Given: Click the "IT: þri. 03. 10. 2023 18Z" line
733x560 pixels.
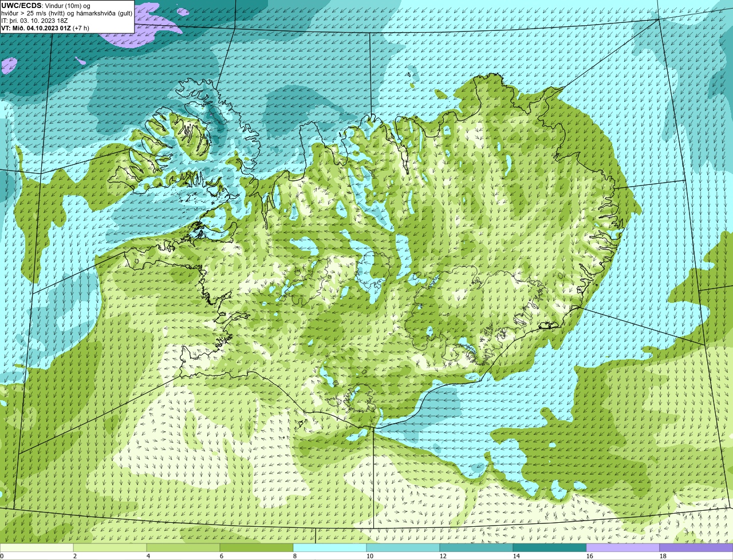Looking at the screenshot, I should click(x=34, y=21).
